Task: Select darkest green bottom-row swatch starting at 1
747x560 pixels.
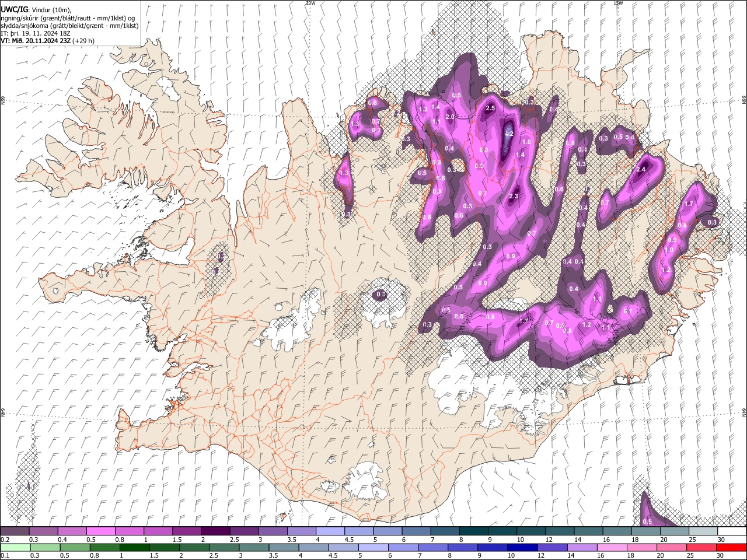Action: (134, 547)
